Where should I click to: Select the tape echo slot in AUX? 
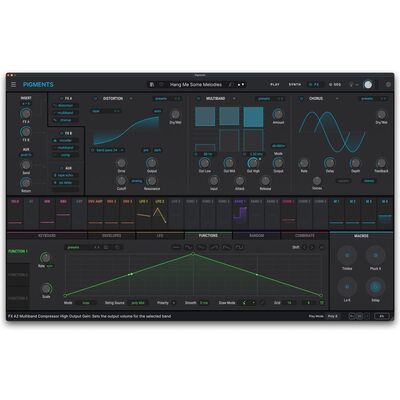(x=65, y=175)
